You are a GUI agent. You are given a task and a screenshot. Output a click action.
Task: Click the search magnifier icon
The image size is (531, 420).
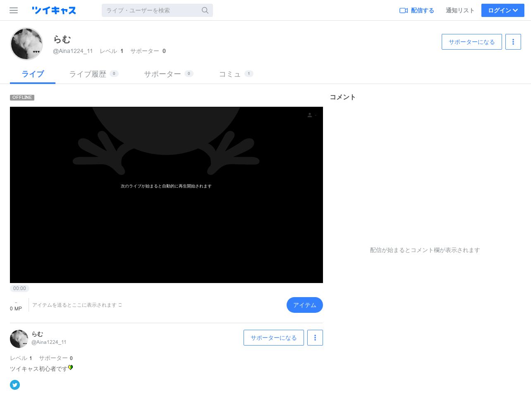pos(205,10)
